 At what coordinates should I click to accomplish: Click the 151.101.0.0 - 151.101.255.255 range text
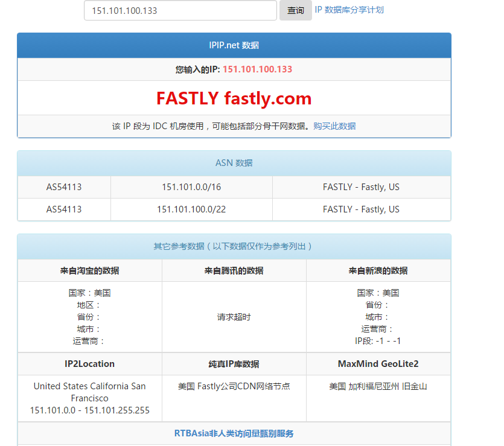pyautogui.click(x=90, y=410)
